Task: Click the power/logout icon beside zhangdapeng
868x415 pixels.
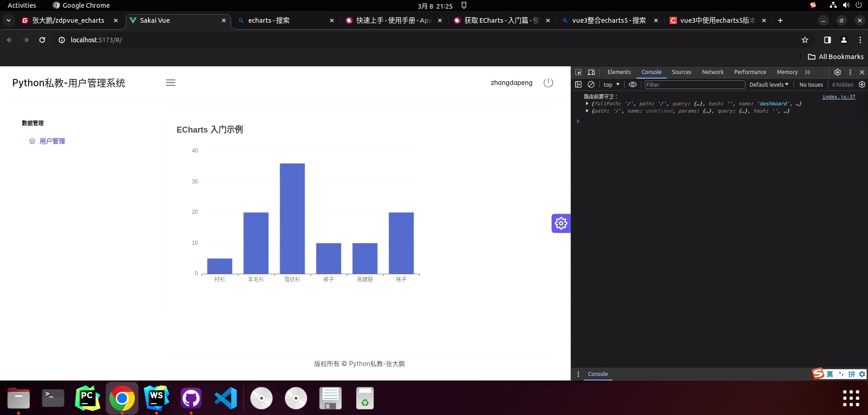Action: [548, 83]
